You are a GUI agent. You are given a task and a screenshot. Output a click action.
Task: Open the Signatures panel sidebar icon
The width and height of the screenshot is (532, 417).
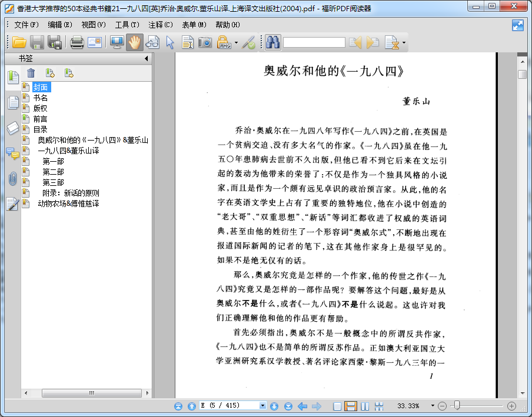tap(12, 204)
